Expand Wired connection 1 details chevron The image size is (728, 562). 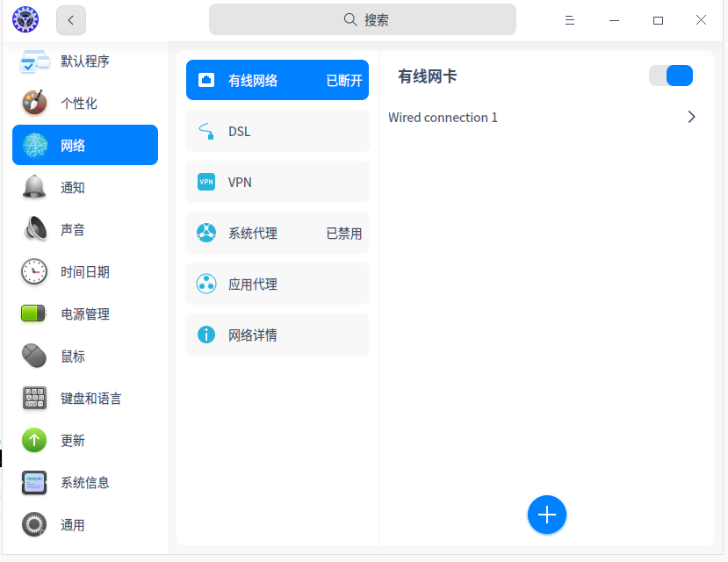[x=691, y=117]
